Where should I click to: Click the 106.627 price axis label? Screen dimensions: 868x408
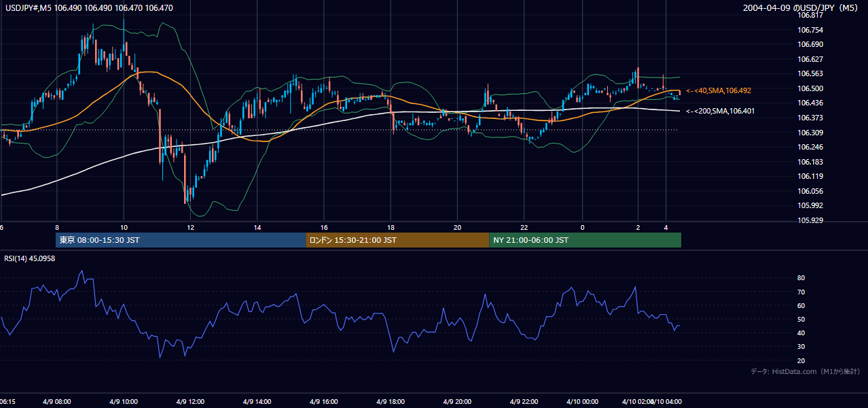[x=810, y=59]
